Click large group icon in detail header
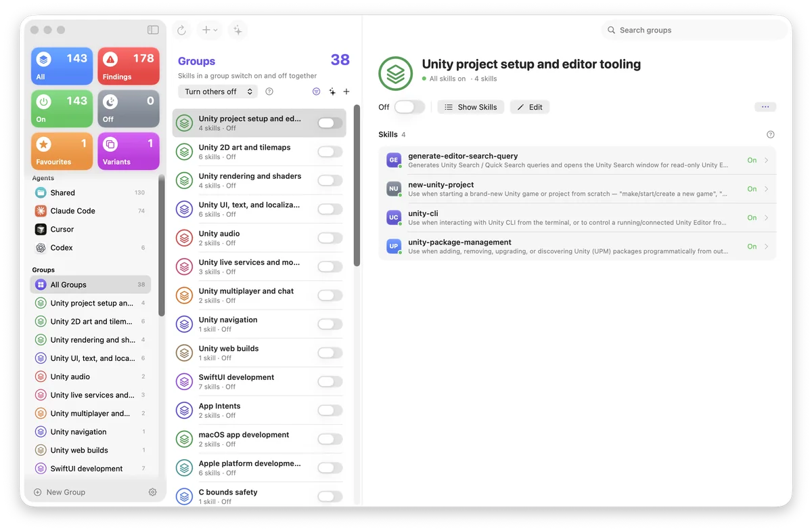 pos(395,73)
